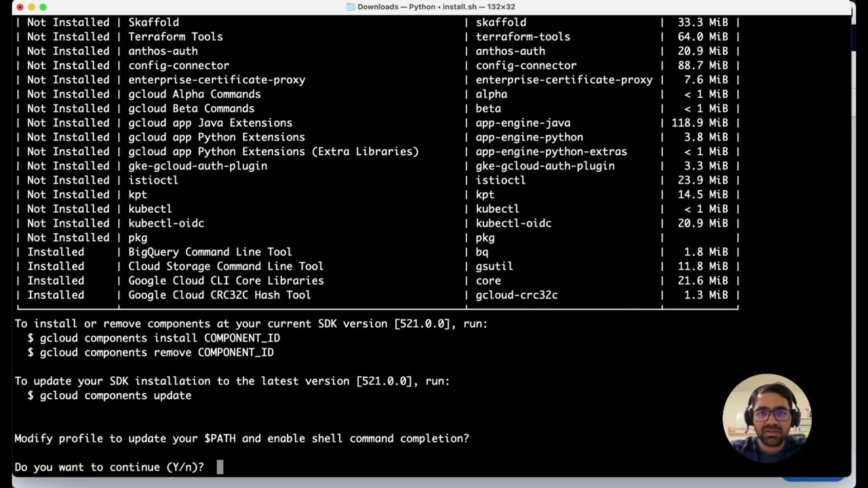Click 'gcloud components install COMPONENT_ID' command
Viewport: 868px width, 488px height.
click(x=160, y=338)
